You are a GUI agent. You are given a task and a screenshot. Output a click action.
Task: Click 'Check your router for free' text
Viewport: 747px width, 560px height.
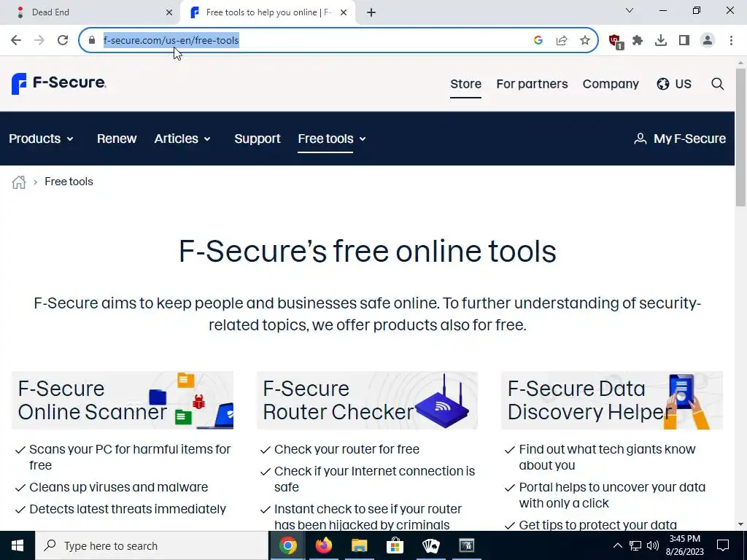[347, 449]
